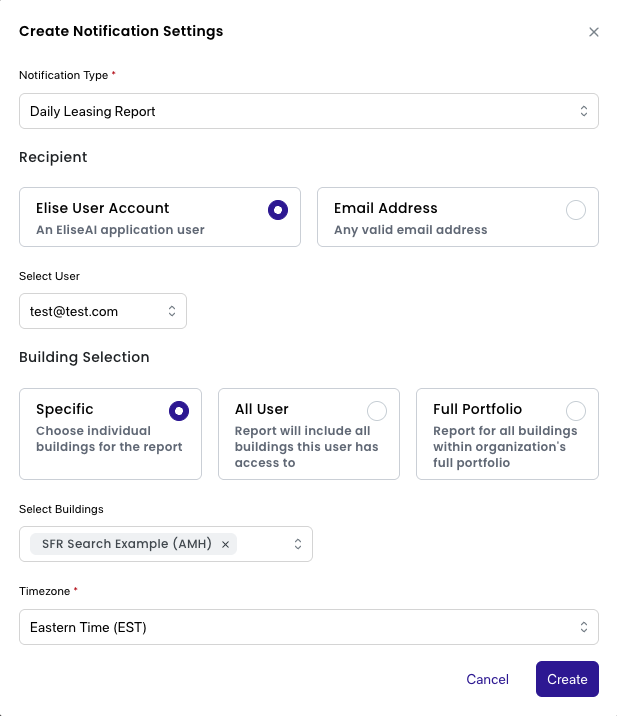Open the Notification Type dropdown
This screenshot has width=617, height=716.
[309, 111]
